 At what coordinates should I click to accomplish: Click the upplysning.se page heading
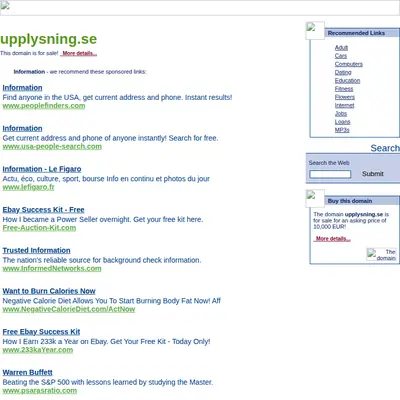pyautogui.click(x=49, y=39)
